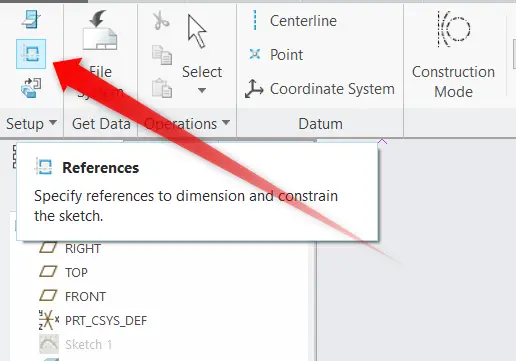Click the Sketch View icon below References
Viewport: 516px width, 361px height.
(31, 88)
